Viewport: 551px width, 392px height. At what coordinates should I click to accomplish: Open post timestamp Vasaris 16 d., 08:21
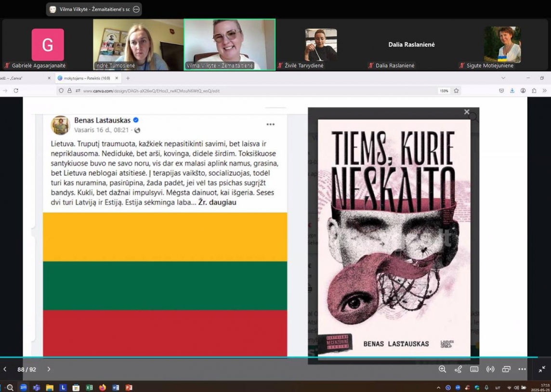102,130
